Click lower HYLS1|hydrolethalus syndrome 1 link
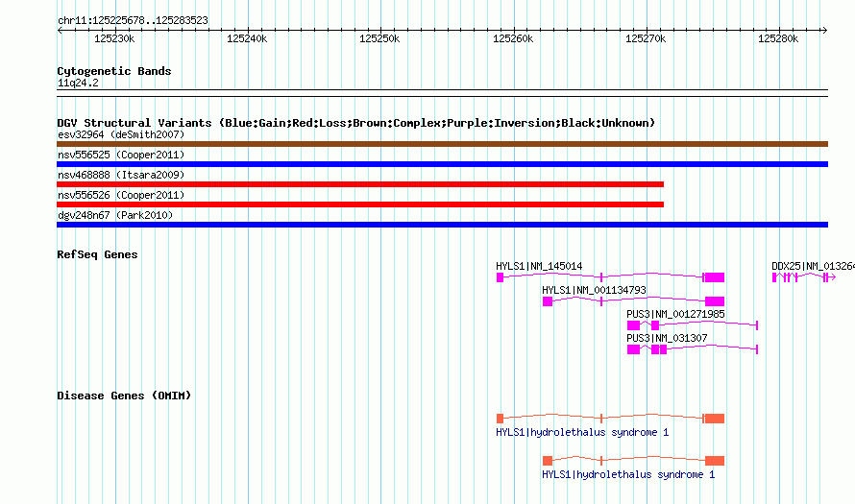Screen dimensions: 855x504 tap(628, 474)
